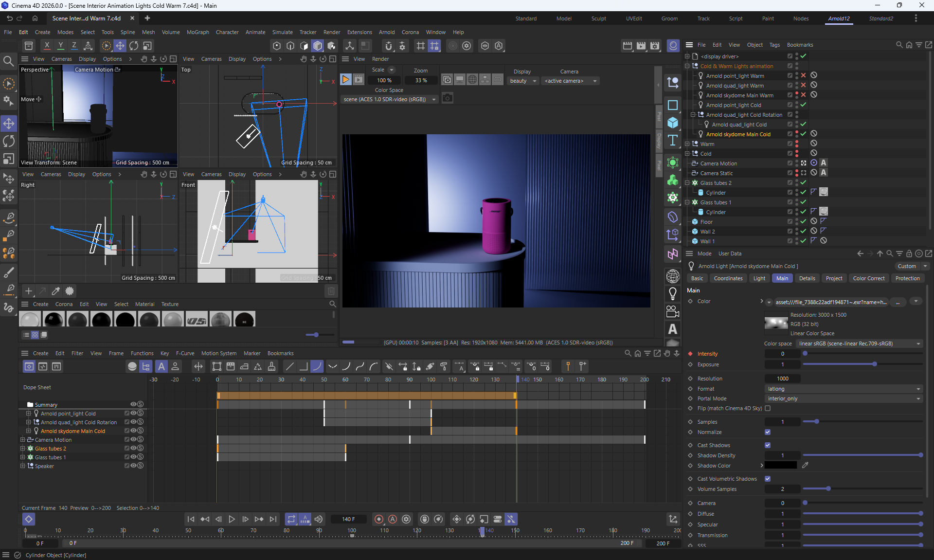934x560 pixels.
Task: Open the Format latlong dropdown
Action: (x=844, y=389)
